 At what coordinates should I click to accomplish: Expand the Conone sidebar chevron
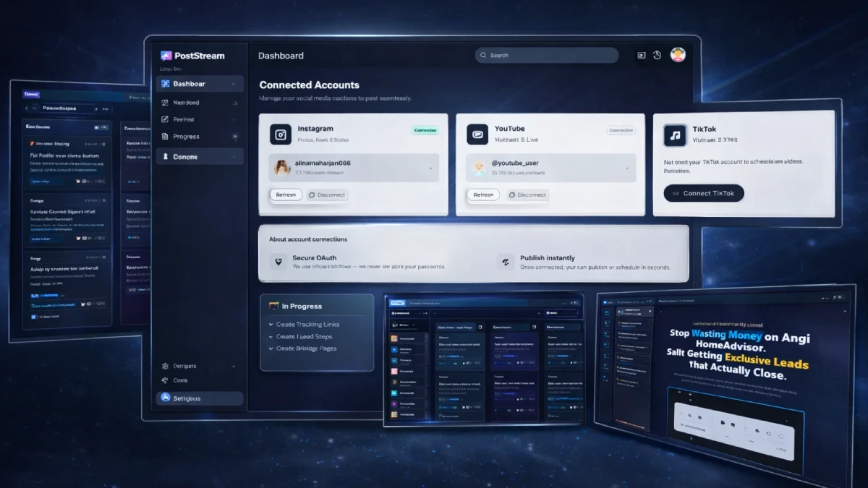(234, 157)
